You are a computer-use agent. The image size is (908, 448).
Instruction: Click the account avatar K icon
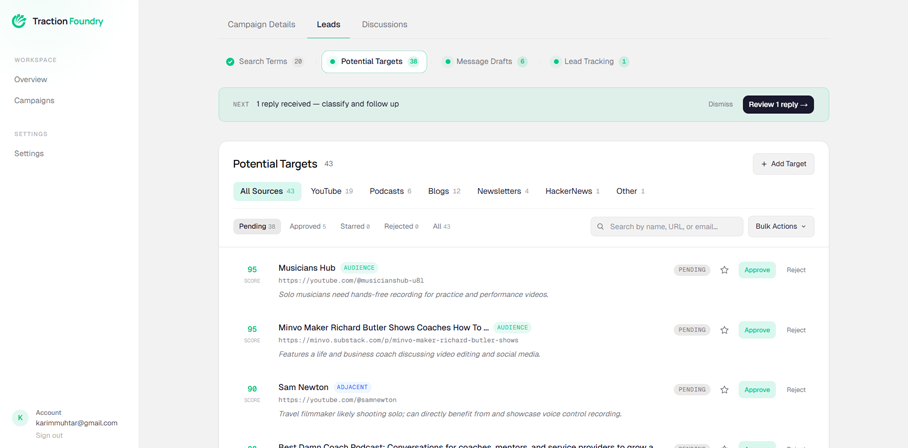pyautogui.click(x=20, y=417)
